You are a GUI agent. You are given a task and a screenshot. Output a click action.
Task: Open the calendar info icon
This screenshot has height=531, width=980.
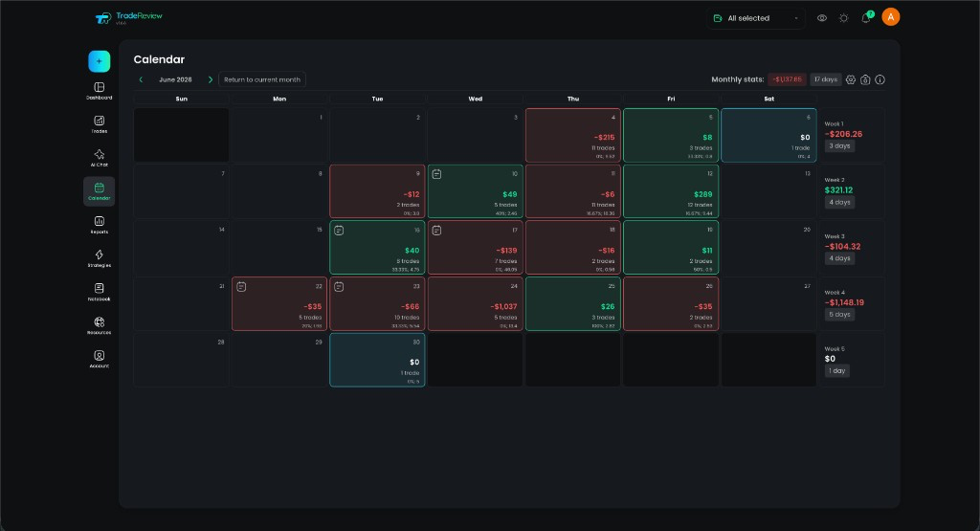coord(880,79)
